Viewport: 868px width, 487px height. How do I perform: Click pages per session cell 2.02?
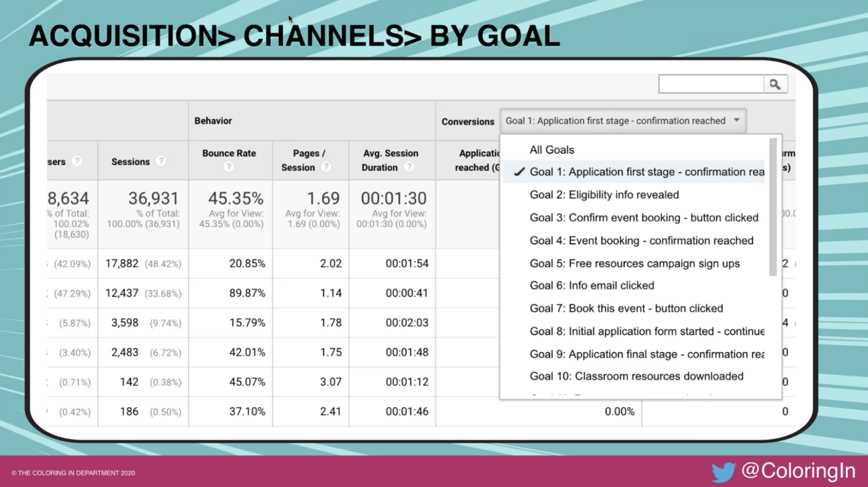pos(331,263)
